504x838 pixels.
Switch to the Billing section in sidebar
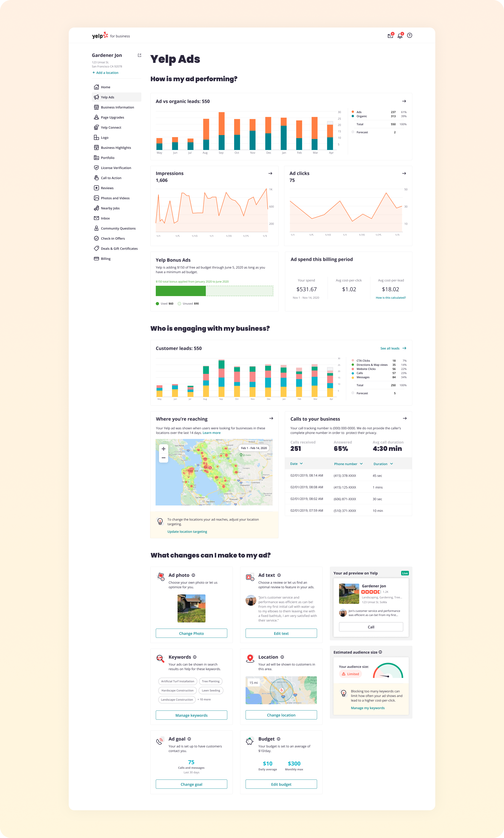click(106, 258)
